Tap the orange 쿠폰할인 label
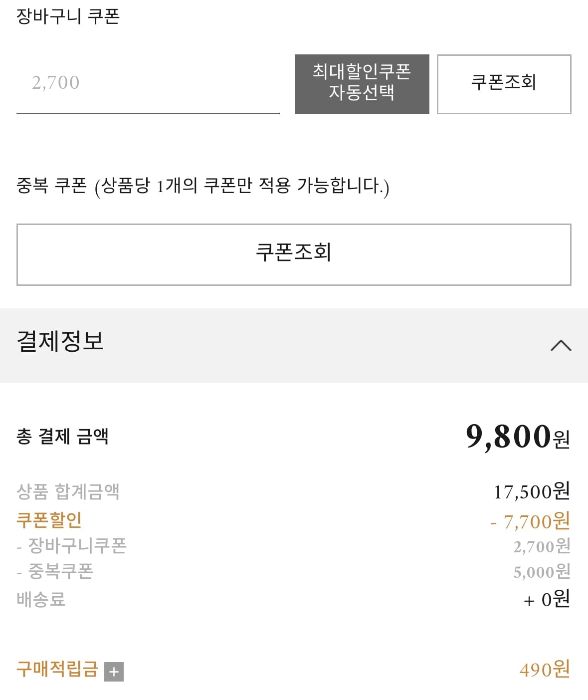Image resolution: width=588 pixels, height=700 pixels. (x=49, y=520)
